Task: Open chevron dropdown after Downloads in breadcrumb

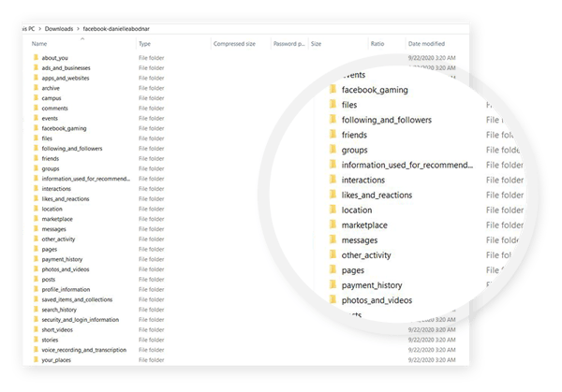Action: pyautogui.click(x=78, y=29)
